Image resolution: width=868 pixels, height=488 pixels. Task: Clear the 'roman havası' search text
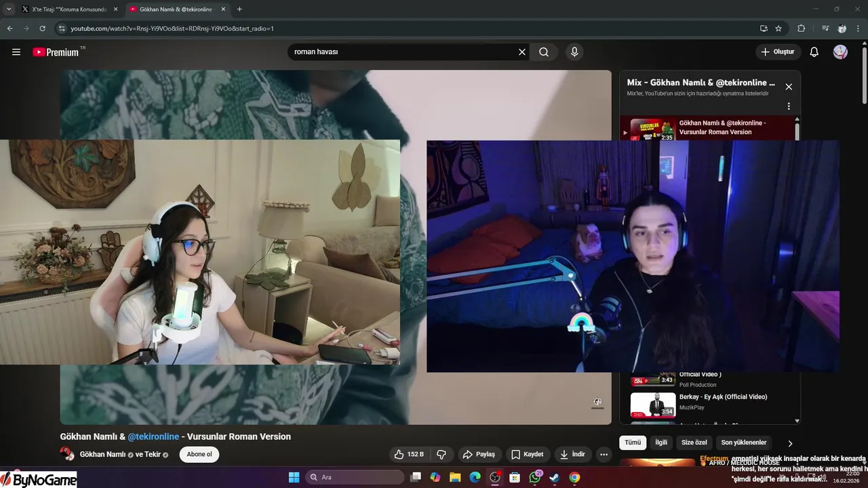tap(522, 52)
